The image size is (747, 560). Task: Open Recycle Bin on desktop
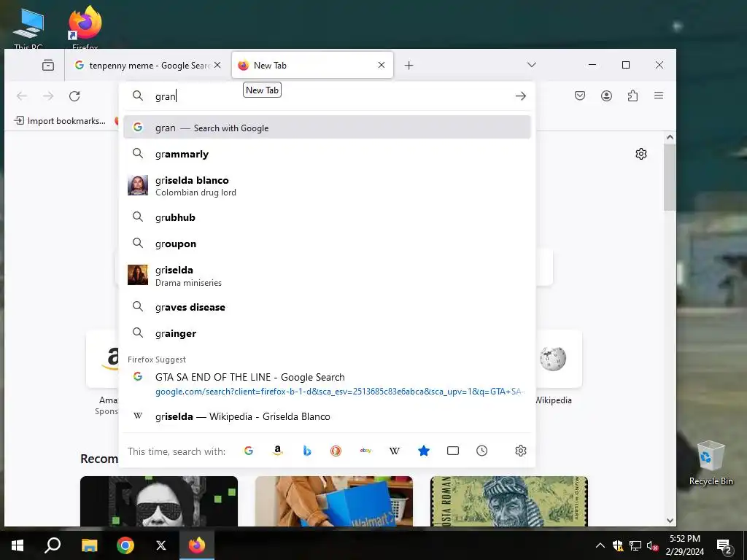[x=711, y=463]
